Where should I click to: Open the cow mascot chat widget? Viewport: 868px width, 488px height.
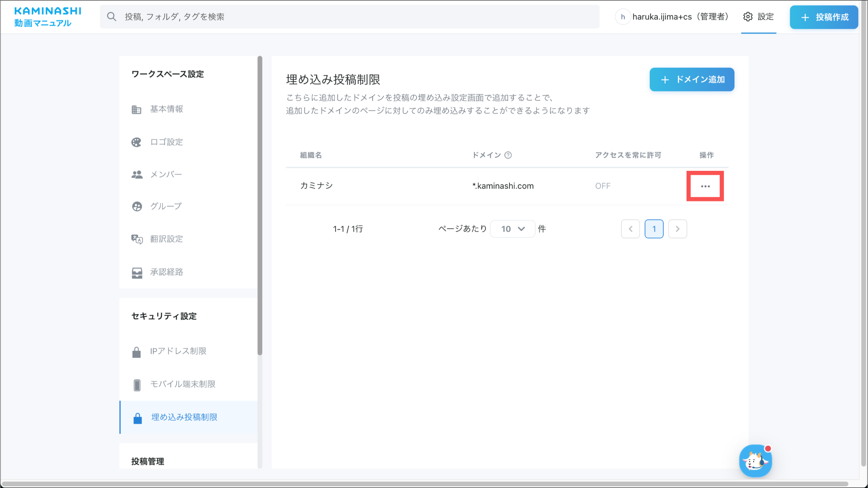[755, 461]
